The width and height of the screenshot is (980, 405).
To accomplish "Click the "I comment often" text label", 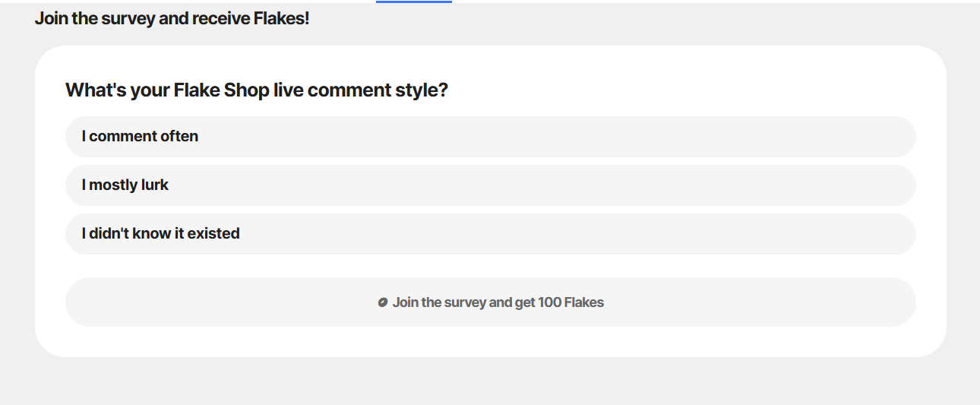I will [x=140, y=137].
